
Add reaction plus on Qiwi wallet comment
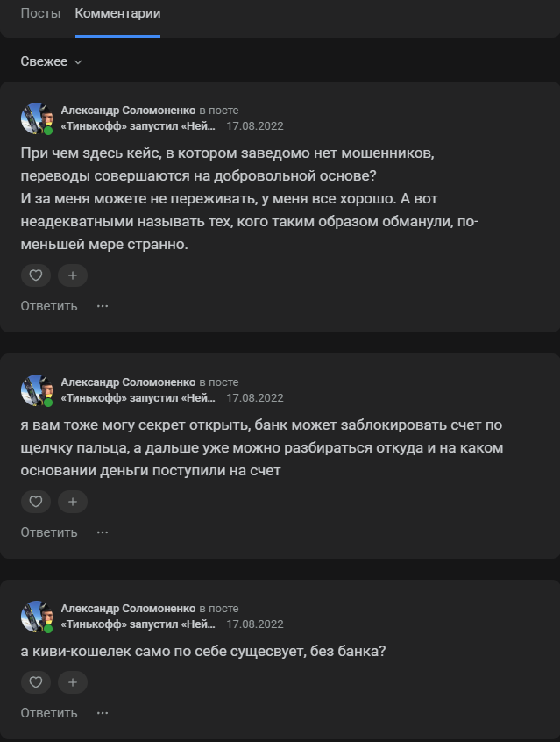(x=73, y=682)
